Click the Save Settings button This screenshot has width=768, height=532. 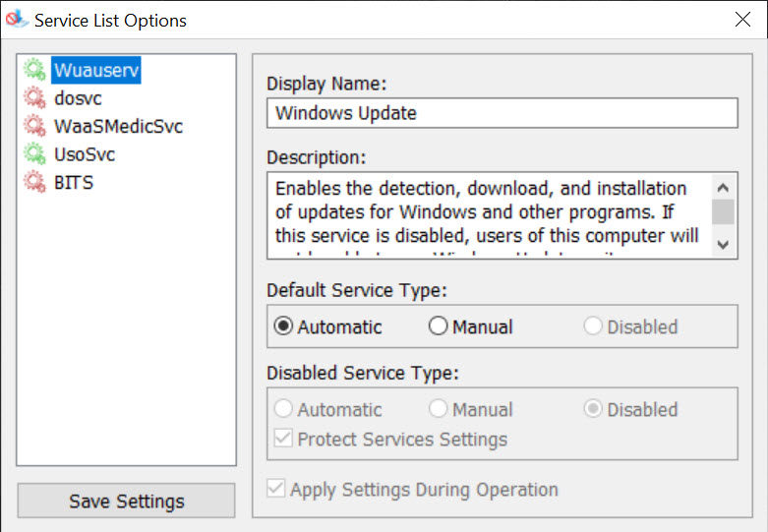click(127, 501)
